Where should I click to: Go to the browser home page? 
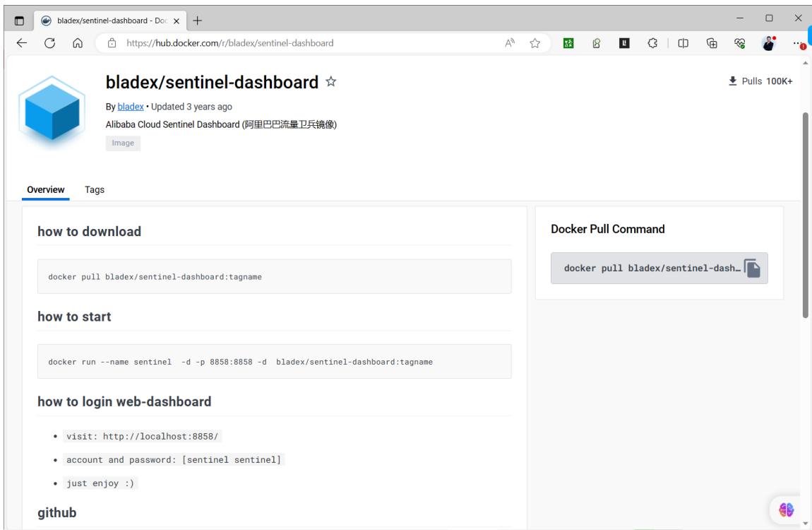tap(78, 43)
